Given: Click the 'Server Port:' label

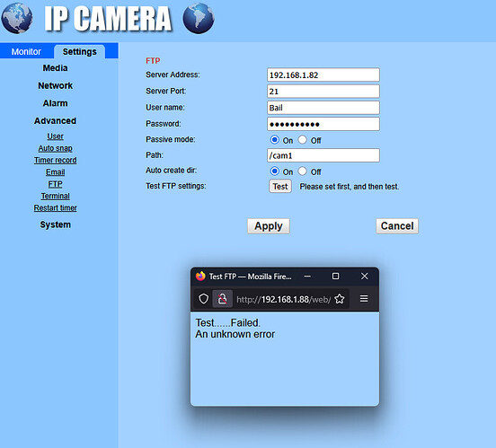Looking at the screenshot, I should 165,91.
